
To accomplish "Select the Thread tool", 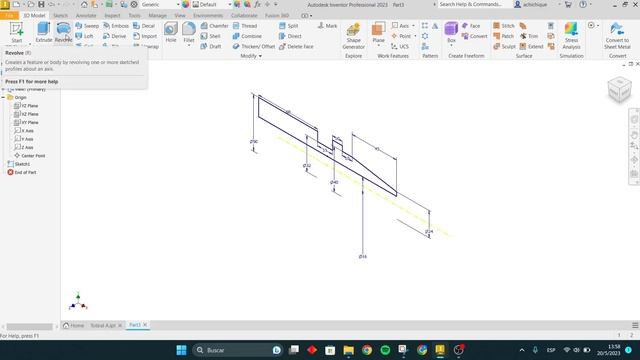I will [245, 26].
